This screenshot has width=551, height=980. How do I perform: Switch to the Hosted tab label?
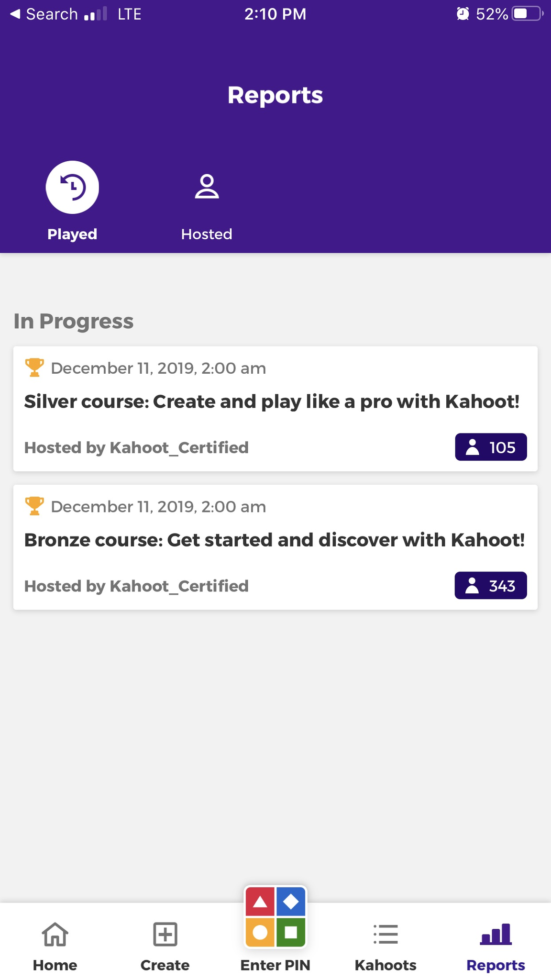pyautogui.click(x=207, y=234)
